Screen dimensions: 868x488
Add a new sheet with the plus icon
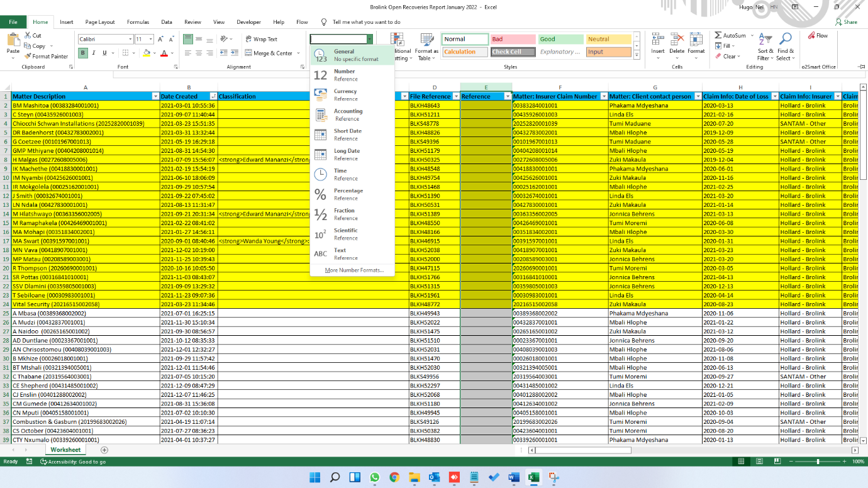104,450
